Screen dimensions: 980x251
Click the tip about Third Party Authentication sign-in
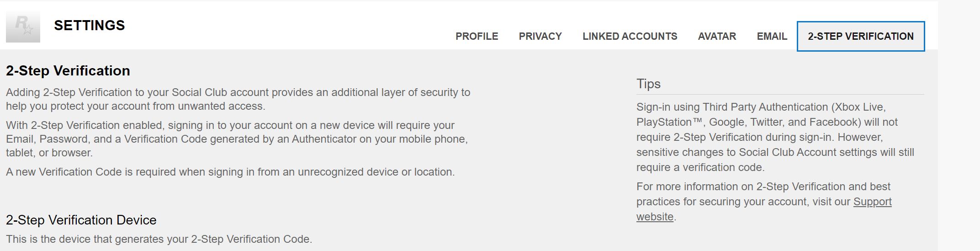click(774, 137)
